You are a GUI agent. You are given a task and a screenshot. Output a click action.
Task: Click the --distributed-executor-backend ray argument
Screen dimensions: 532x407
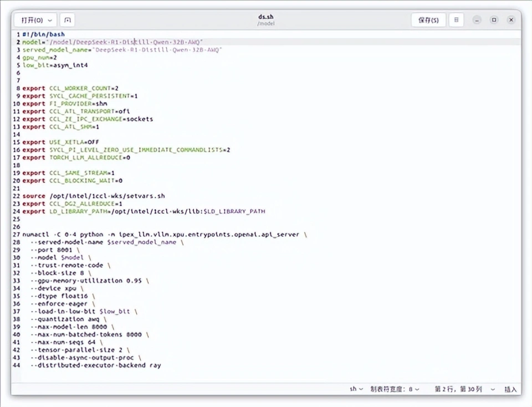coord(96,365)
